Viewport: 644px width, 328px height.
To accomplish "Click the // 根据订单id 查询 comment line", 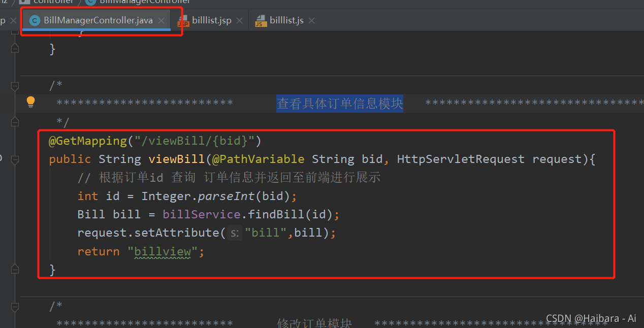I will pos(229,178).
